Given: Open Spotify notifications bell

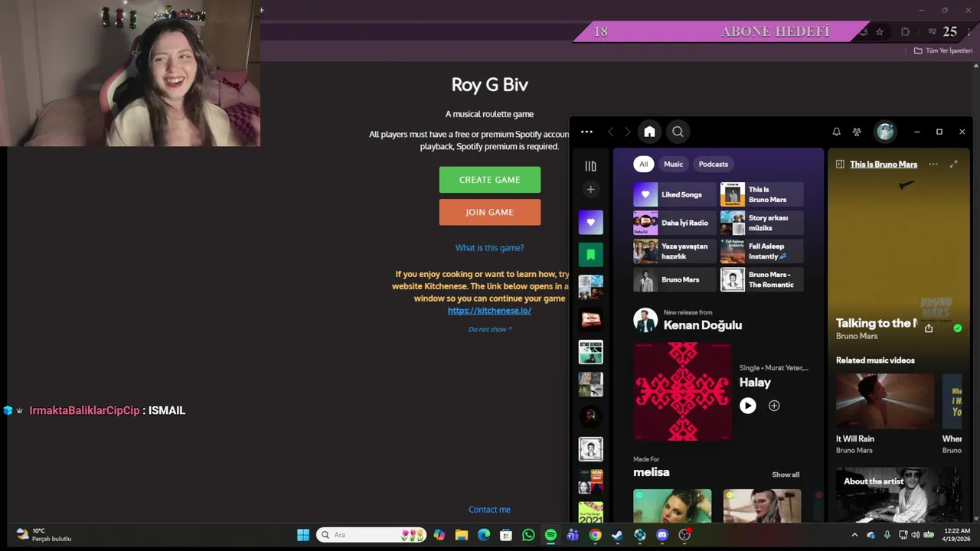Looking at the screenshot, I should pyautogui.click(x=836, y=132).
